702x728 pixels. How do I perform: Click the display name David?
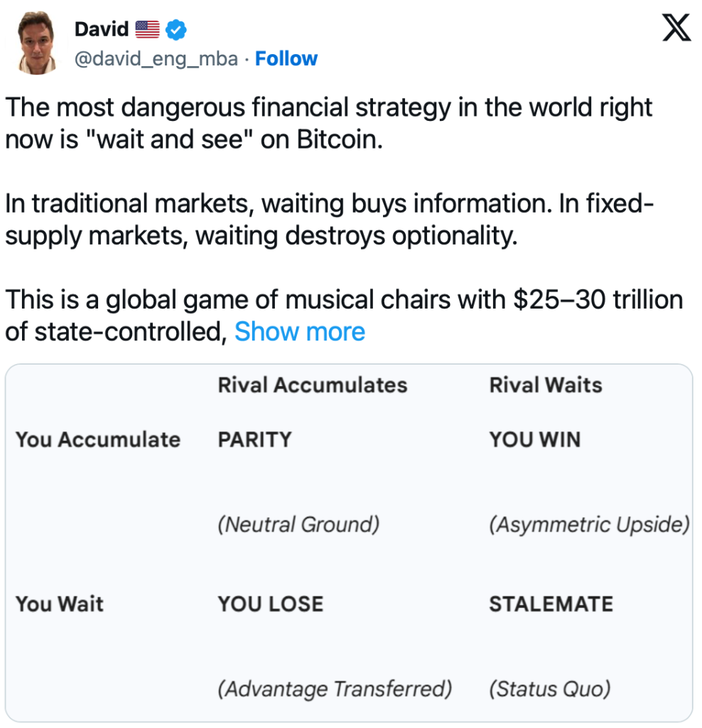tap(101, 29)
